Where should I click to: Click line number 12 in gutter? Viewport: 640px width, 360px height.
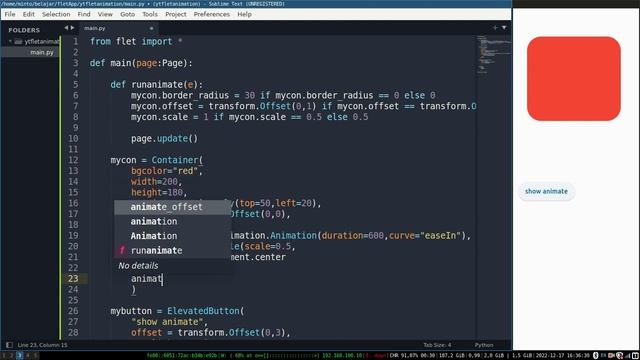[73, 160]
